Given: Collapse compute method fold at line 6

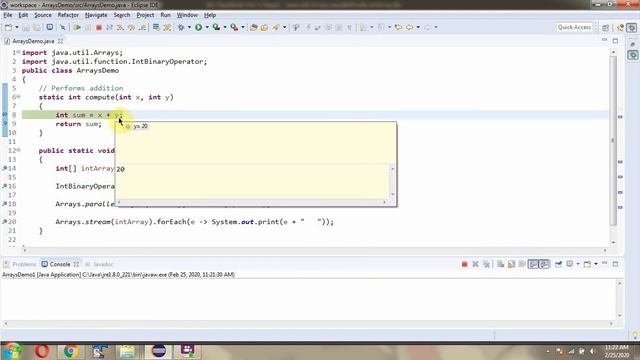Looking at the screenshot, I should pos(18,97).
